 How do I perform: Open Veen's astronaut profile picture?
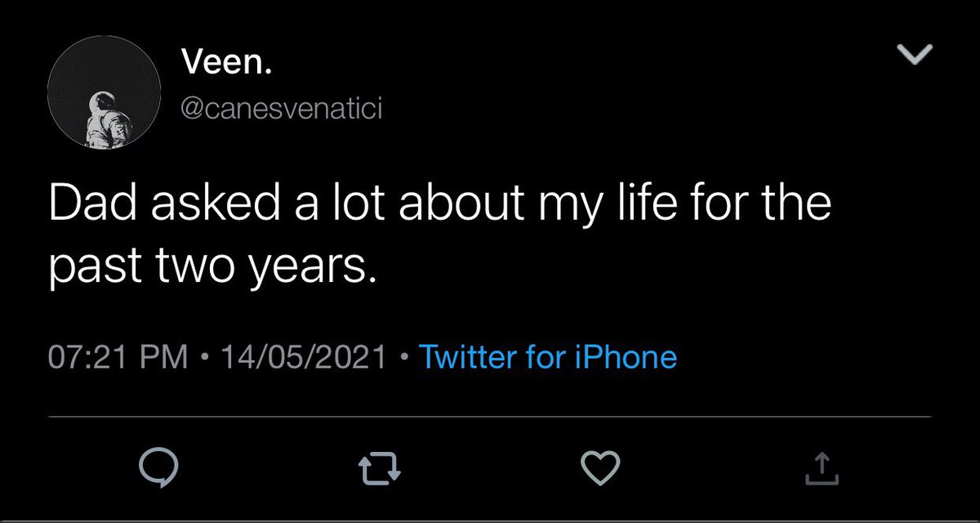click(103, 92)
